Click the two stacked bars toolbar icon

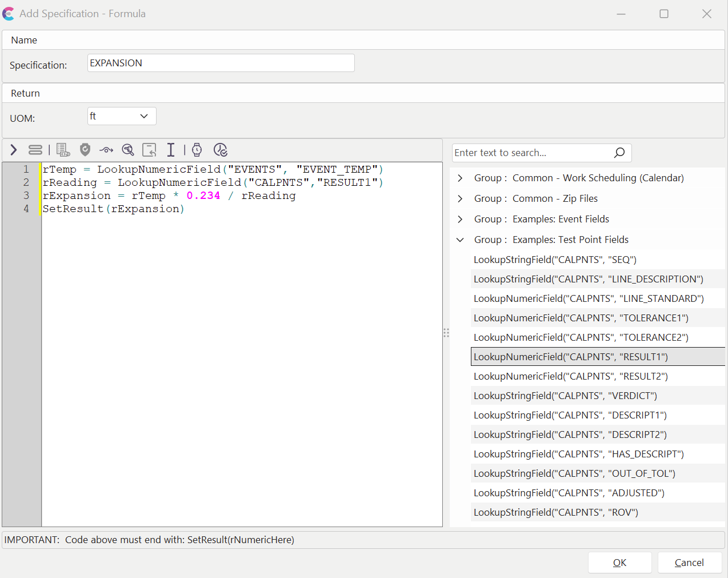35,150
